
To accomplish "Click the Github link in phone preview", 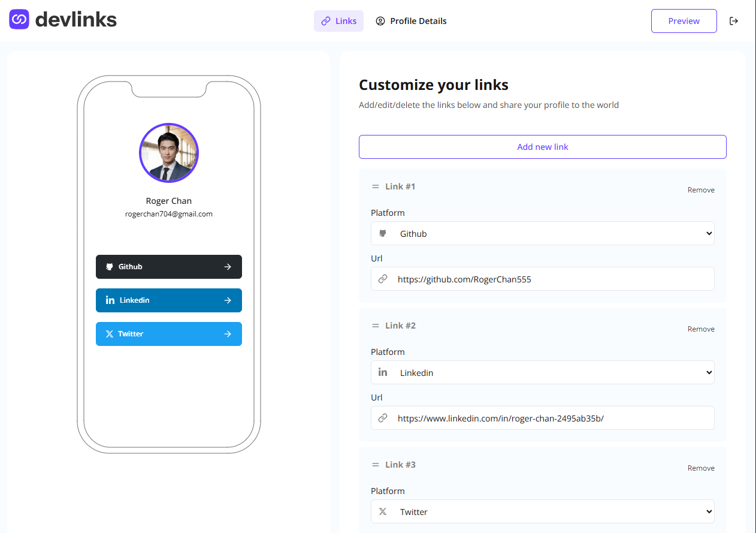I will tap(169, 267).
